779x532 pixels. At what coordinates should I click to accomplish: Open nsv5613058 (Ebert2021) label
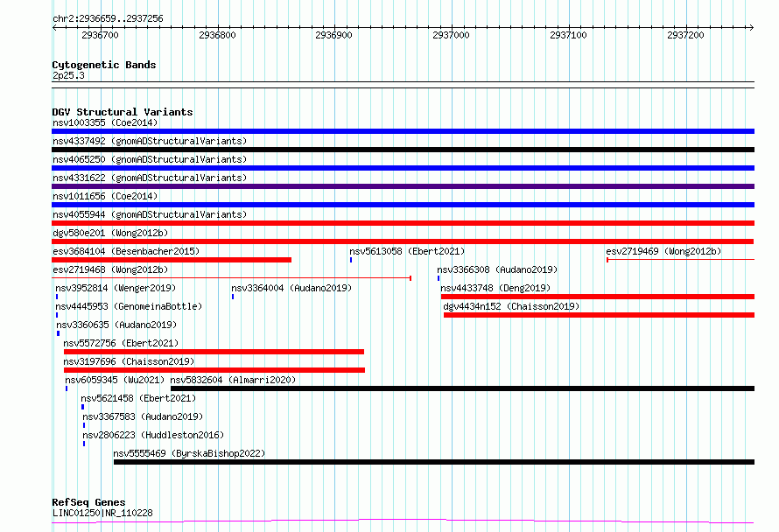click(x=407, y=251)
